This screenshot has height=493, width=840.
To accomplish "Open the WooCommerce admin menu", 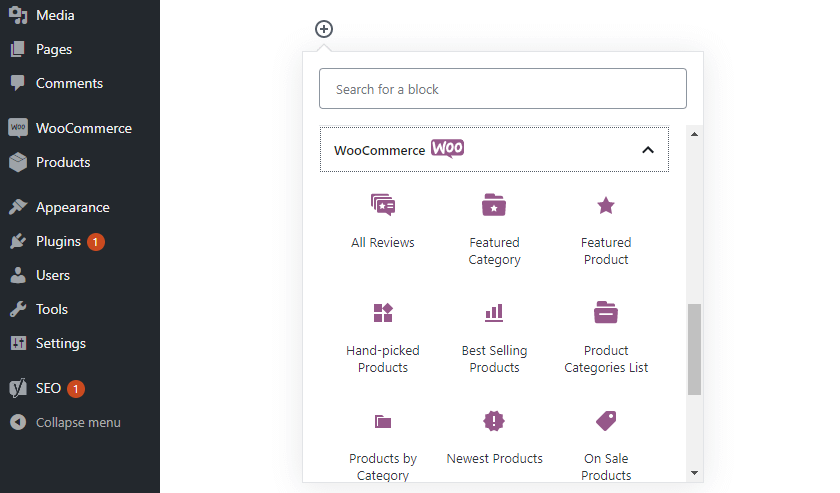I will pyautogui.click(x=83, y=128).
